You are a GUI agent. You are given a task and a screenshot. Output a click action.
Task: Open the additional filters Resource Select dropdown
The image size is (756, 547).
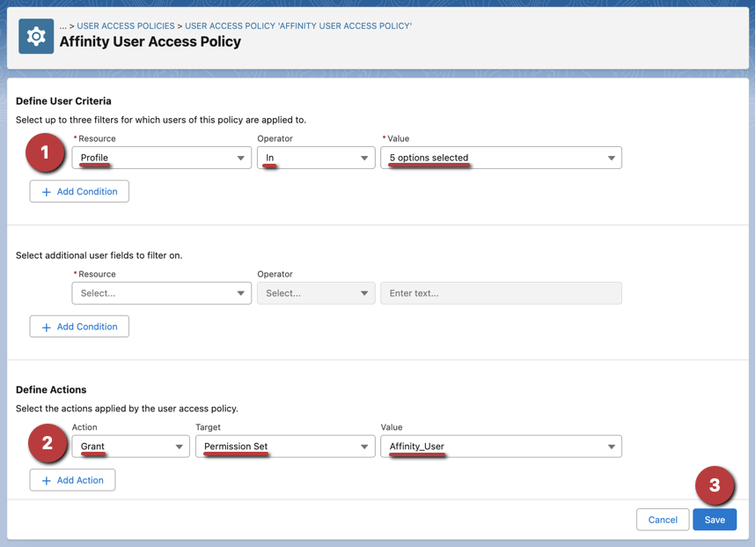[162, 293]
